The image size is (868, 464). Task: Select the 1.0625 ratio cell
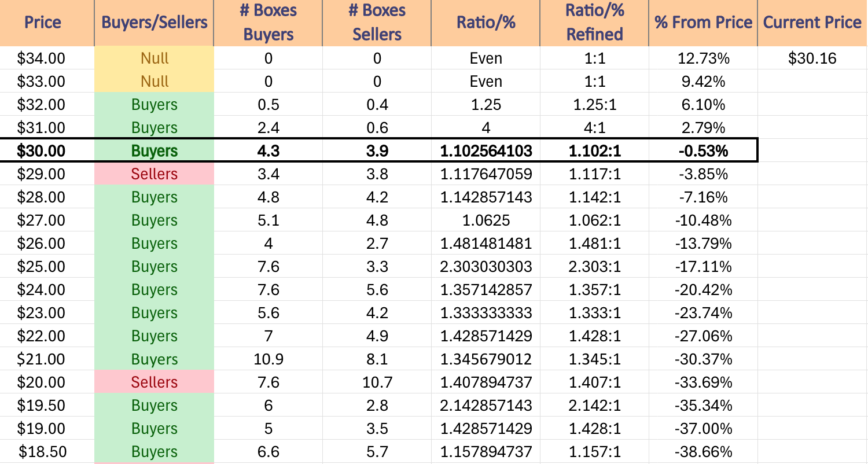[x=486, y=220]
